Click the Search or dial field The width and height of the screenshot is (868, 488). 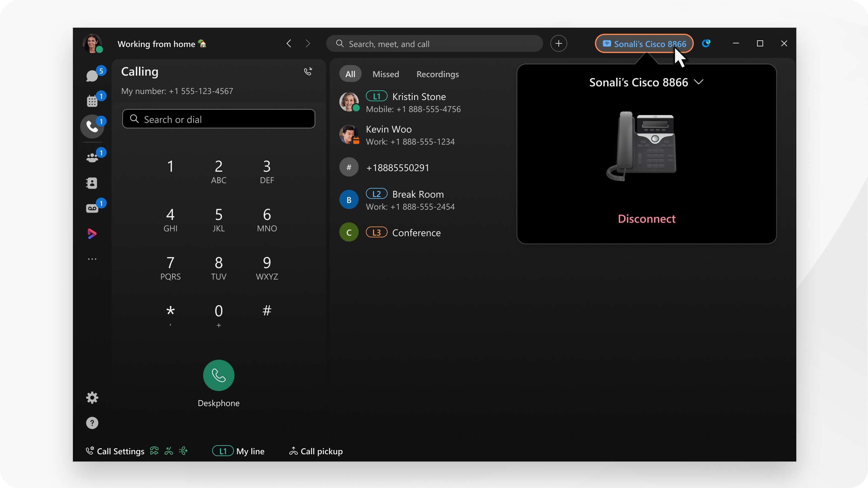219,119
